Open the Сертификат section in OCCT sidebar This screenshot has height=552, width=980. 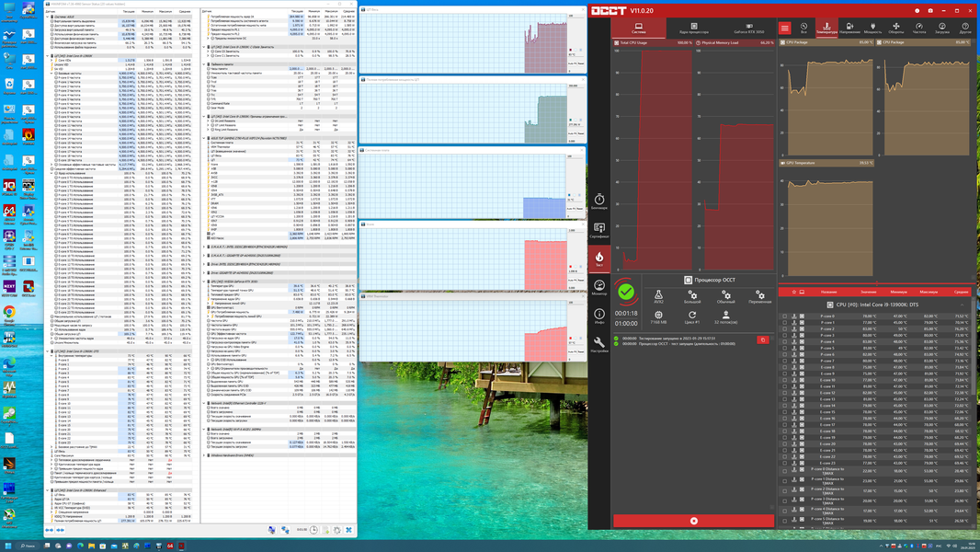click(598, 230)
